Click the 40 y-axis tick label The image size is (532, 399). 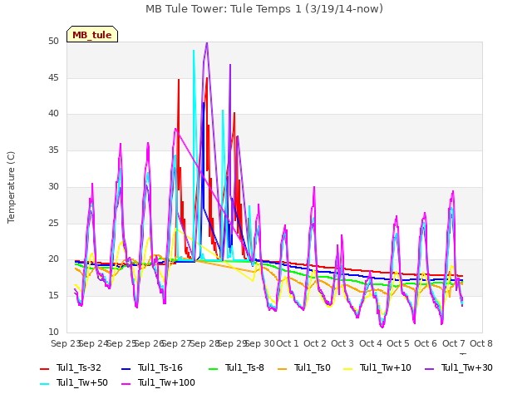coord(53,114)
